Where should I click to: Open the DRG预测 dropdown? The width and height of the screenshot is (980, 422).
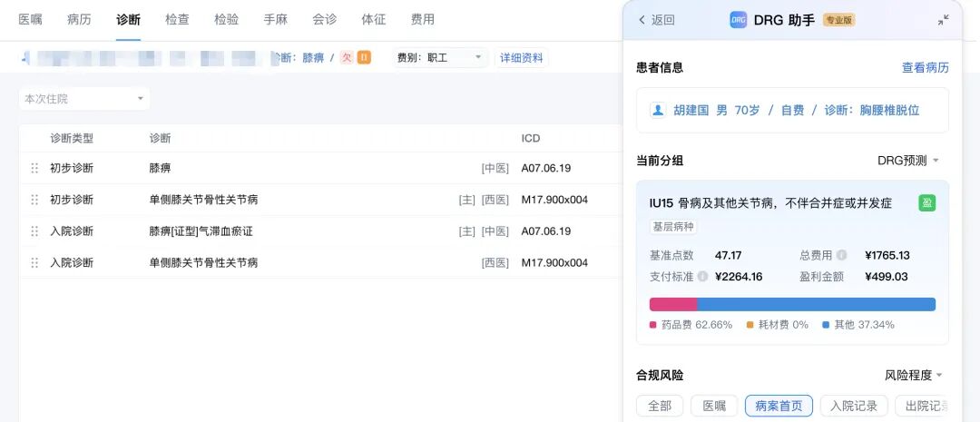(x=907, y=161)
